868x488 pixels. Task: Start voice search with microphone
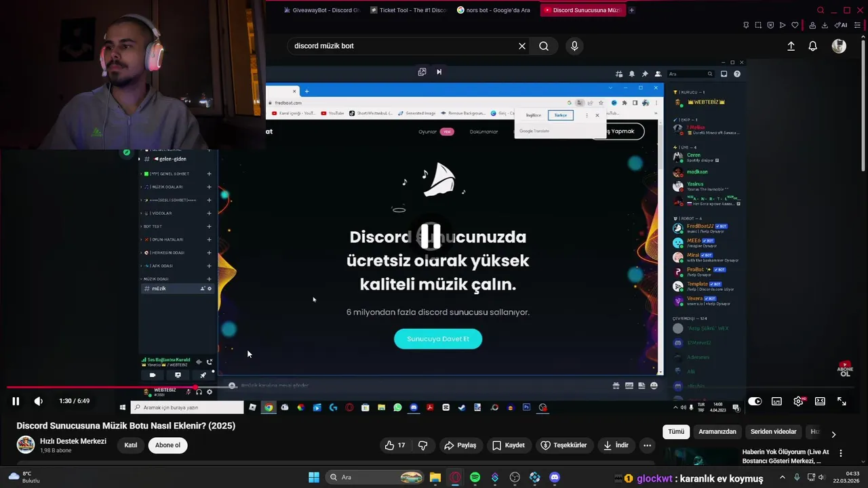[x=574, y=46]
